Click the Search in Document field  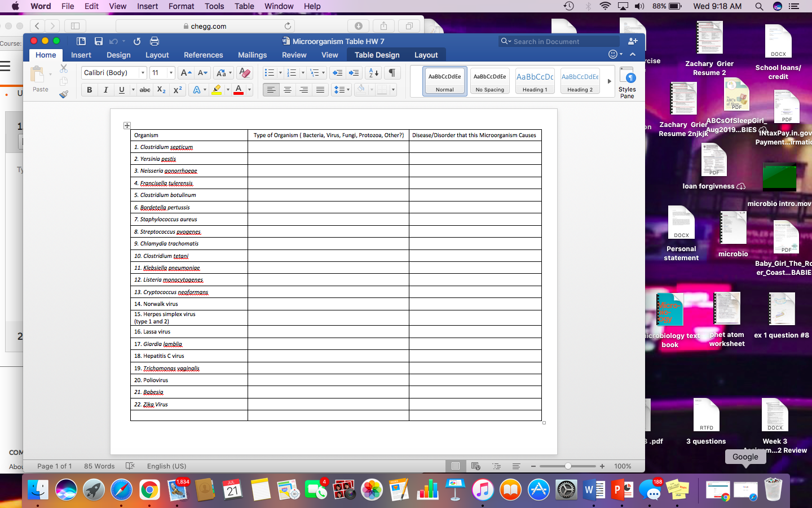point(558,41)
